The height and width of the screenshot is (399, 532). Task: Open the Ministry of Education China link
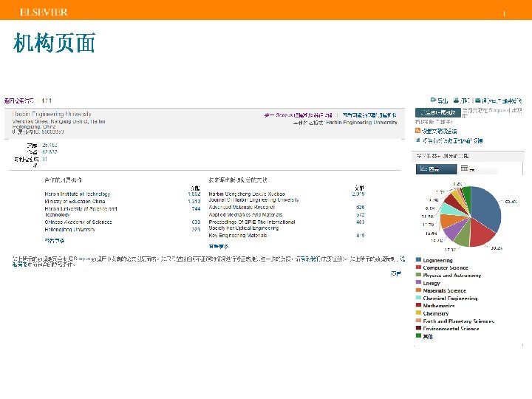(x=75, y=202)
